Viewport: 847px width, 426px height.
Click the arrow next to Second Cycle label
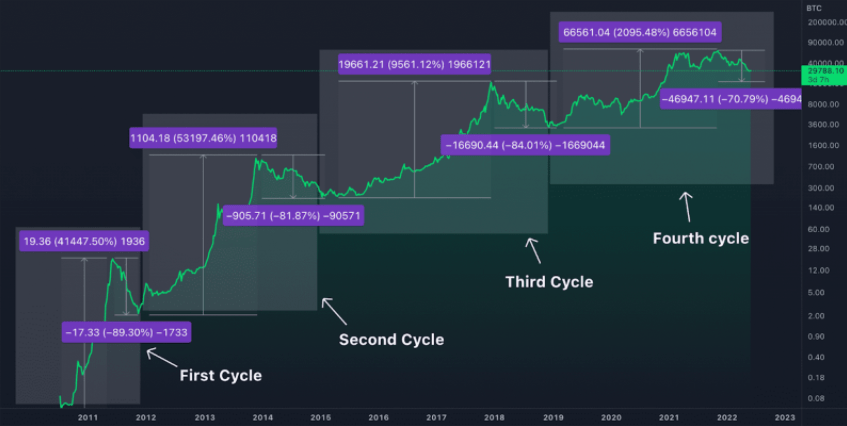coord(334,311)
